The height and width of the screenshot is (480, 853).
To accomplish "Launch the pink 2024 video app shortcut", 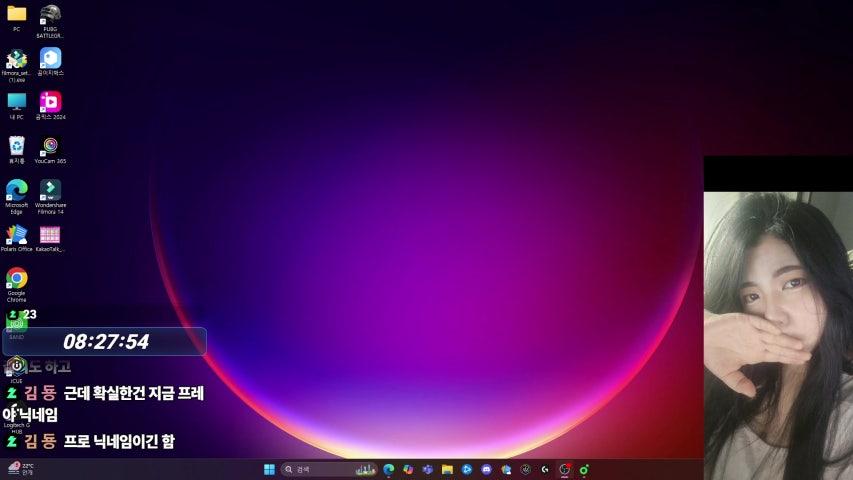I will 50,106.
